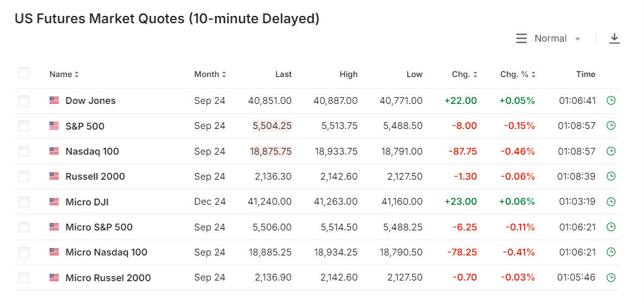The width and height of the screenshot is (644, 305).
Task: Click the clock icon in Micro DJI row
Action: click(x=610, y=202)
